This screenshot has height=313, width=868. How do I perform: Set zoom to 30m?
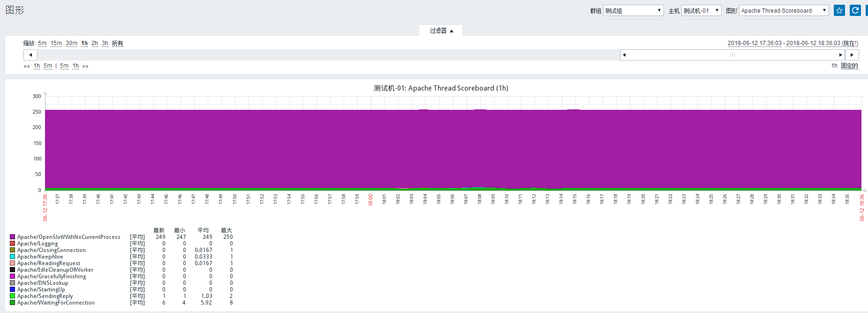coord(71,43)
